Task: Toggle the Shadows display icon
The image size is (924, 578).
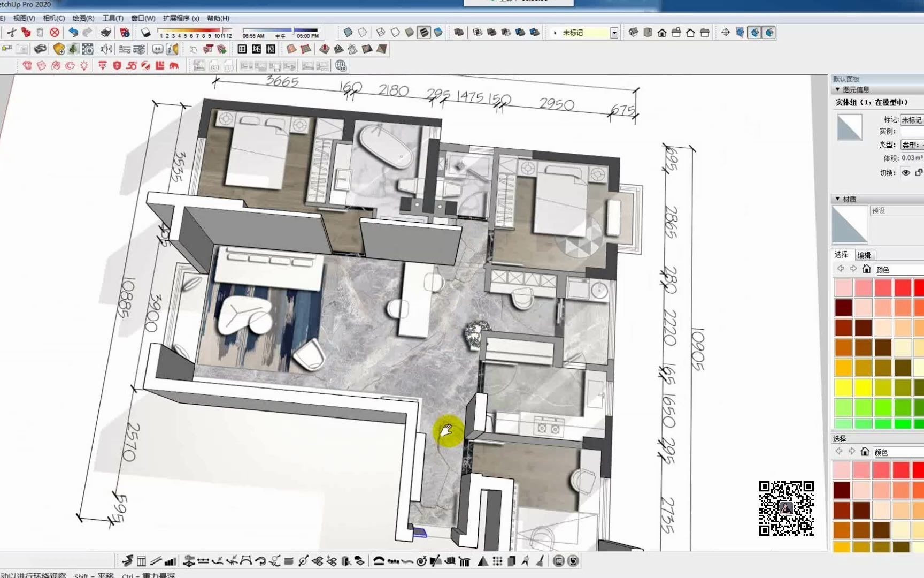Action: coord(145,33)
